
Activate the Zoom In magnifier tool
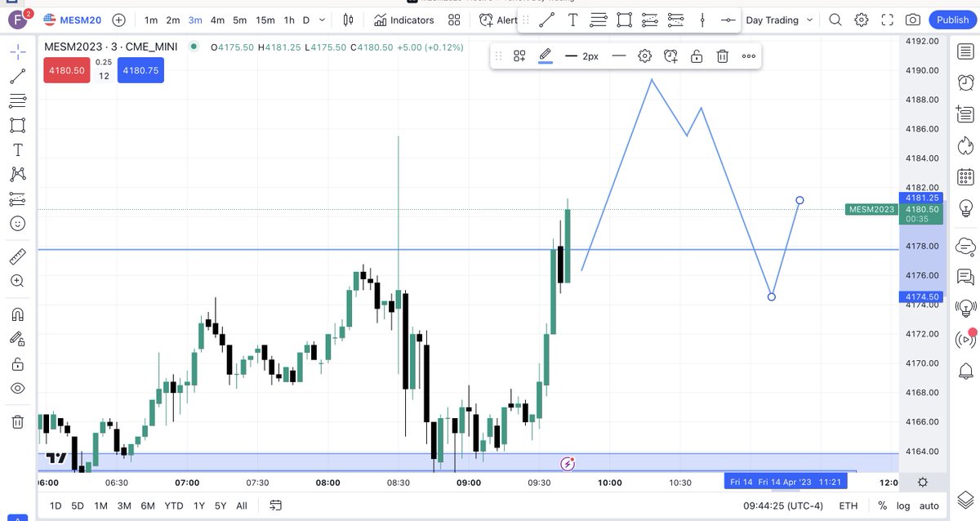click(18, 281)
